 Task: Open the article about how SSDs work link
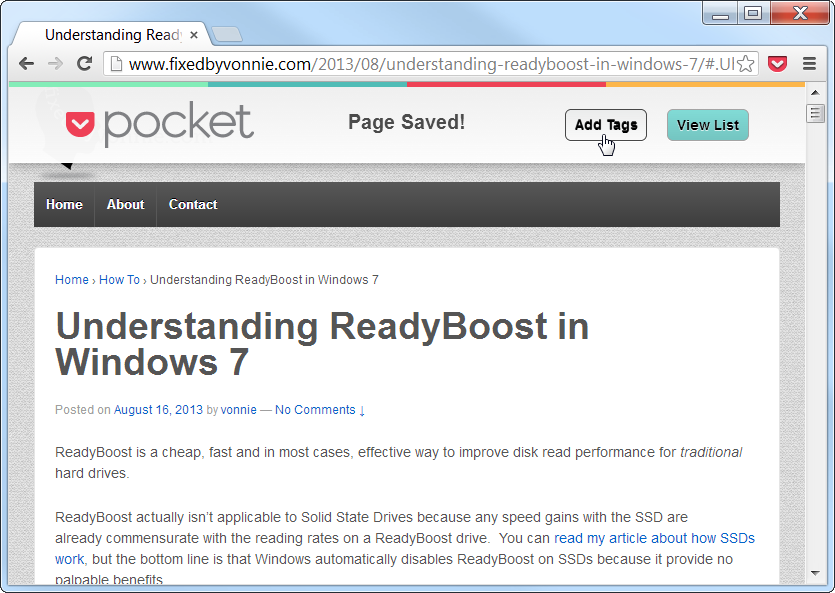[x=654, y=538]
